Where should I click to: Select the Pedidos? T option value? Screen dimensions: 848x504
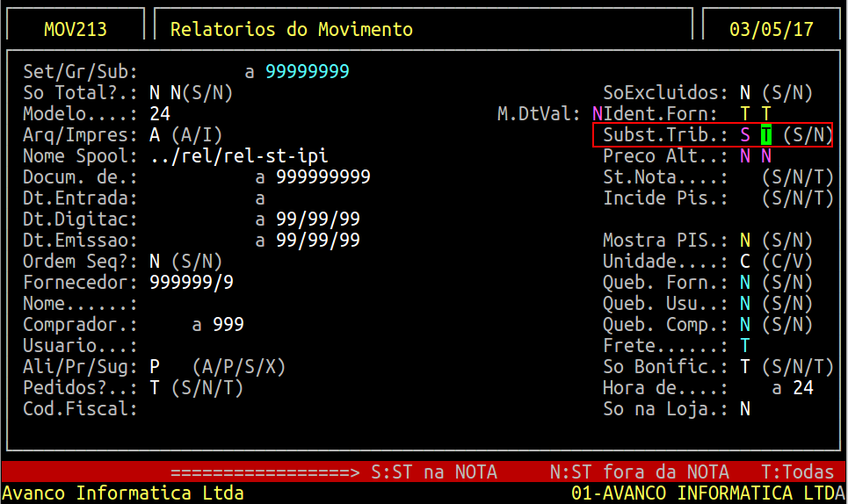pos(155,388)
